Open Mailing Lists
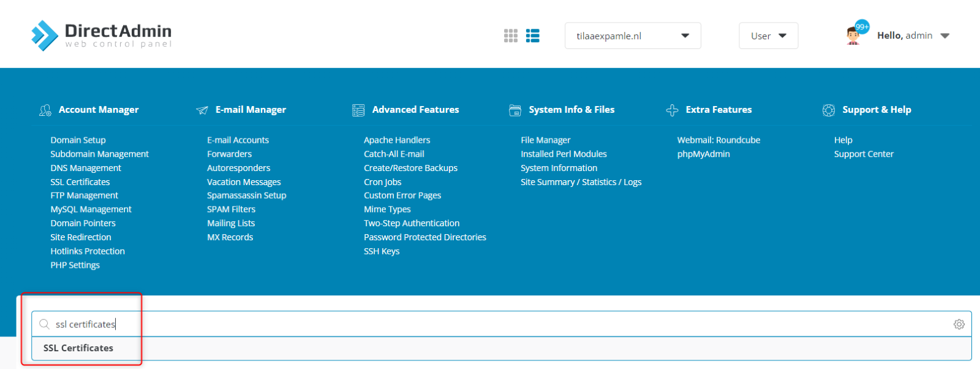Image resolution: width=980 pixels, height=369 pixels. click(231, 224)
